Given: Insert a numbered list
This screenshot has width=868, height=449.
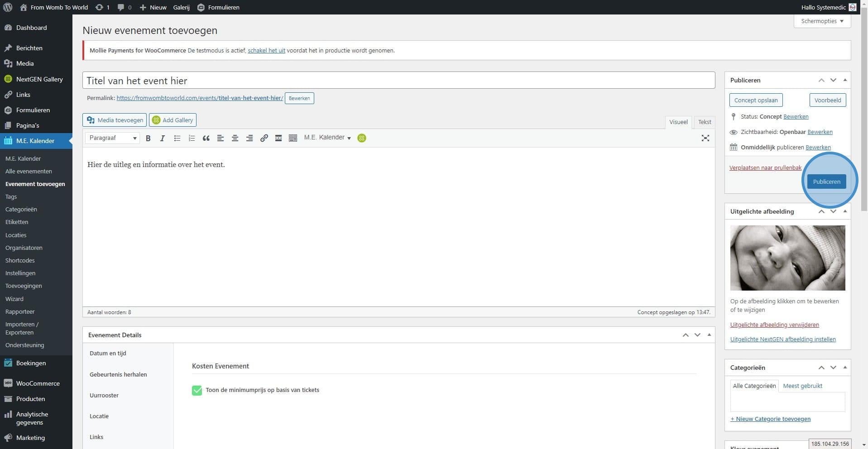Looking at the screenshot, I should coord(192,138).
